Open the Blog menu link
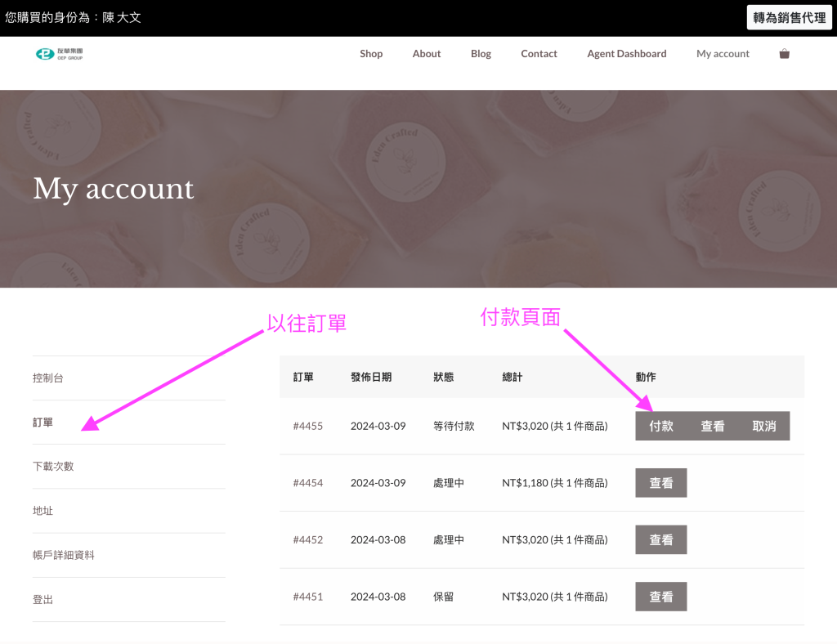The image size is (837, 644). point(481,54)
